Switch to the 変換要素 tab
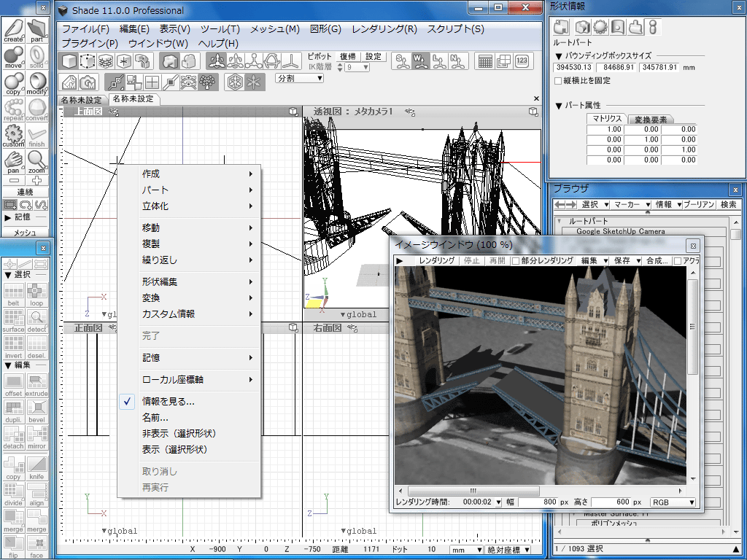Image resolution: width=747 pixels, height=560 pixels. pyautogui.click(x=651, y=120)
